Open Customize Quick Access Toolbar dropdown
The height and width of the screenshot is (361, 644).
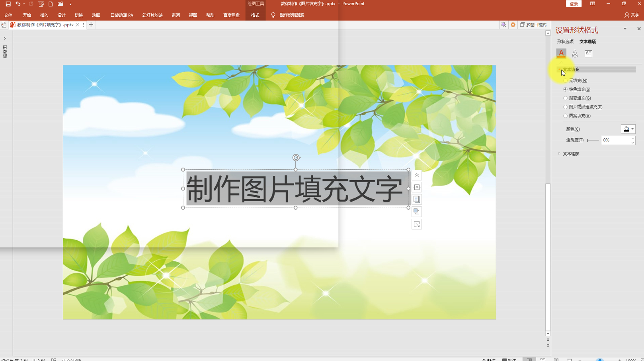pos(70,4)
